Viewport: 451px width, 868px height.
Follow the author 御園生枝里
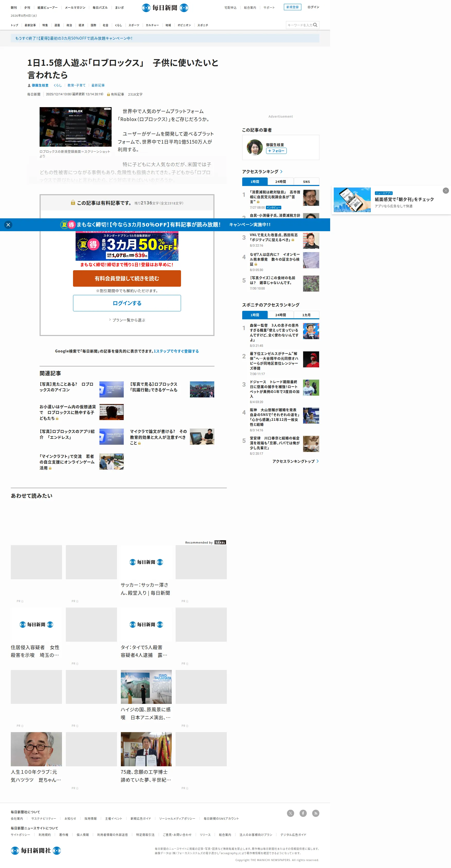click(276, 151)
